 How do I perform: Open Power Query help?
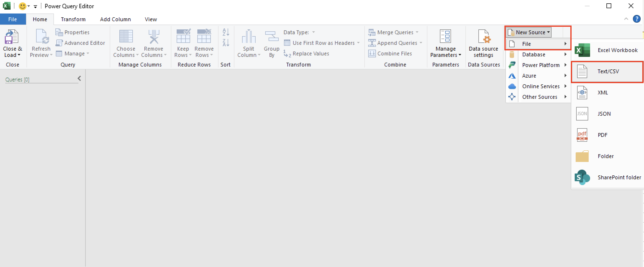click(637, 19)
